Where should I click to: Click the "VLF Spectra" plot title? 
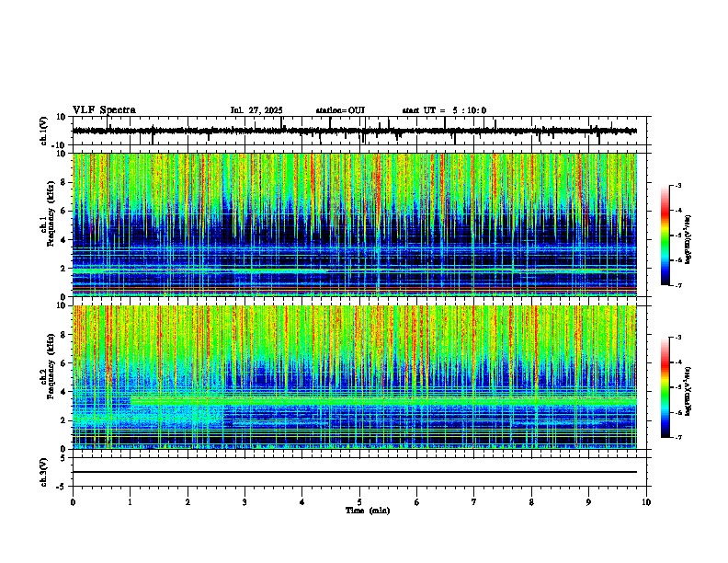(x=104, y=110)
